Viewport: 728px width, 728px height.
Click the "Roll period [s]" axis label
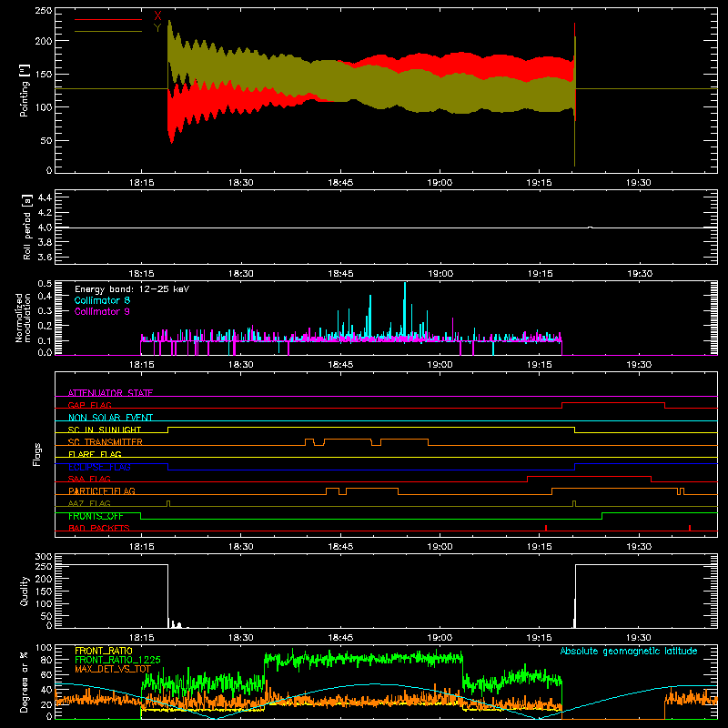27,227
